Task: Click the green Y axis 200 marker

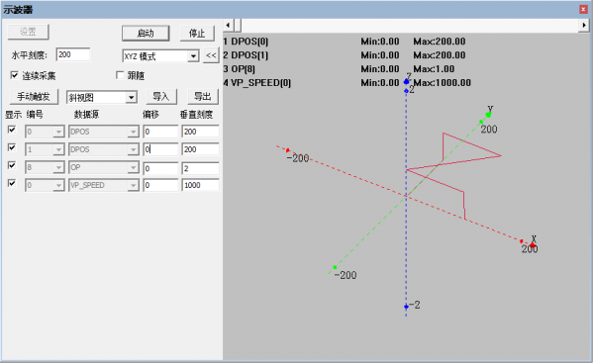Action: 481,122
